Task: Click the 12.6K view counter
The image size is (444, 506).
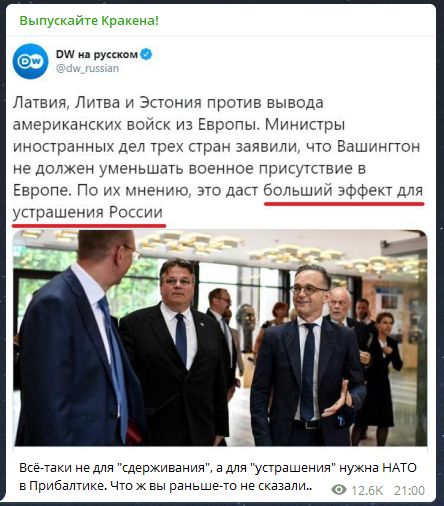Action: pos(367,490)
